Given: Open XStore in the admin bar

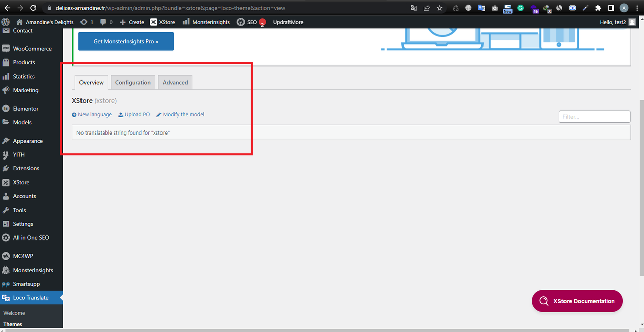Looking at the screenshot, I should 163,22.
